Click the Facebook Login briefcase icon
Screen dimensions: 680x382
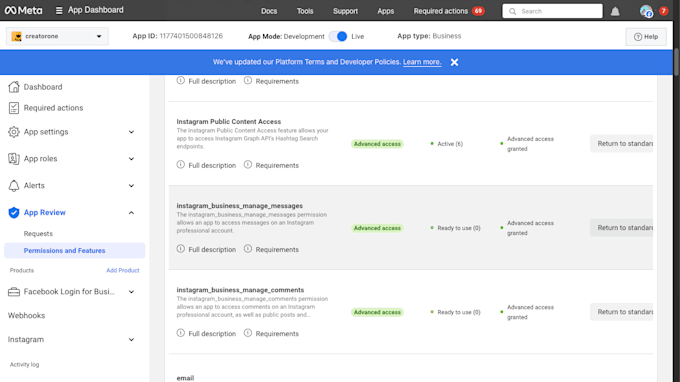(14, 292)
